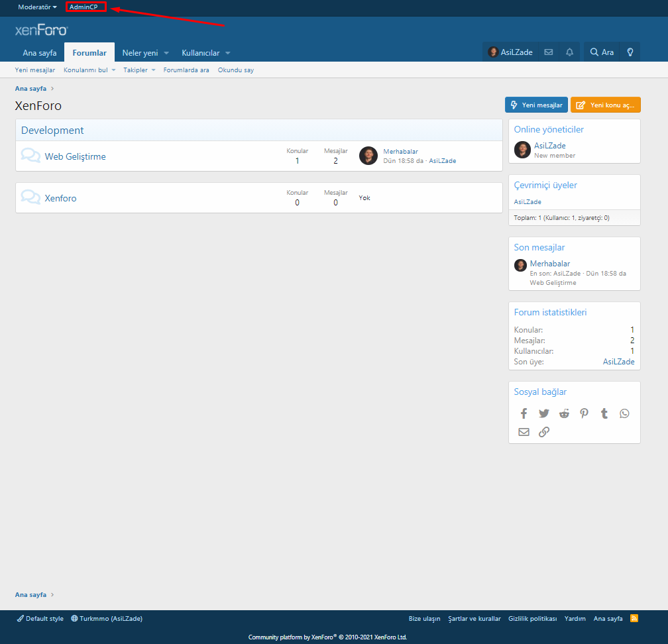
Task: Open Yardım footer link
Action: (575, 618)
